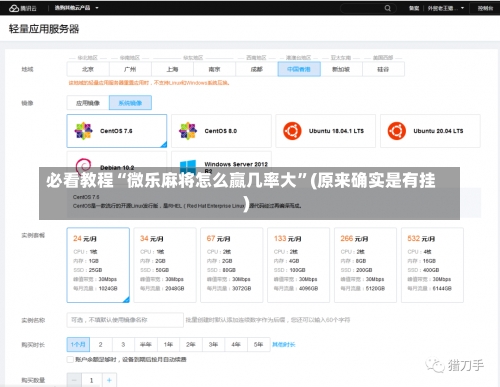Click the CentOS 7.6 logo icon
The height and width of the screenshot is (387, 500).
(x=83, y=131)
